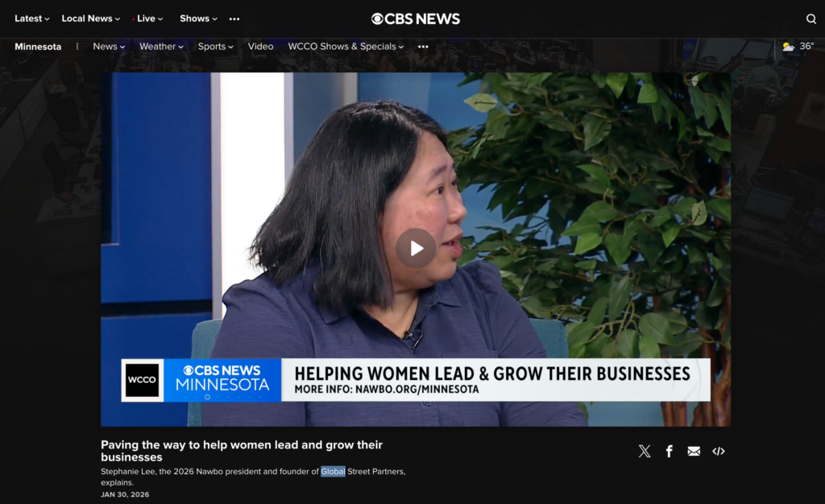
Task: Click the Video menu item
Action: (260, 47)
